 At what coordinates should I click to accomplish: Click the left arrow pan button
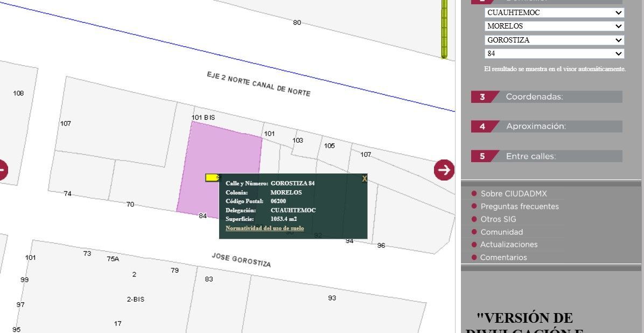click(x=2, y=170)
